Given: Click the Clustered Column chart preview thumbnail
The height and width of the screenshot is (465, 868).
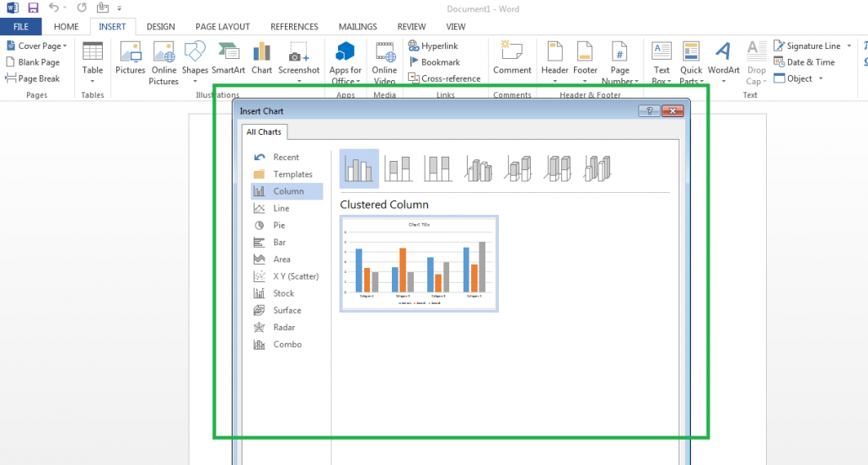Looking at the screenshot, I should [x=419, y=264].
